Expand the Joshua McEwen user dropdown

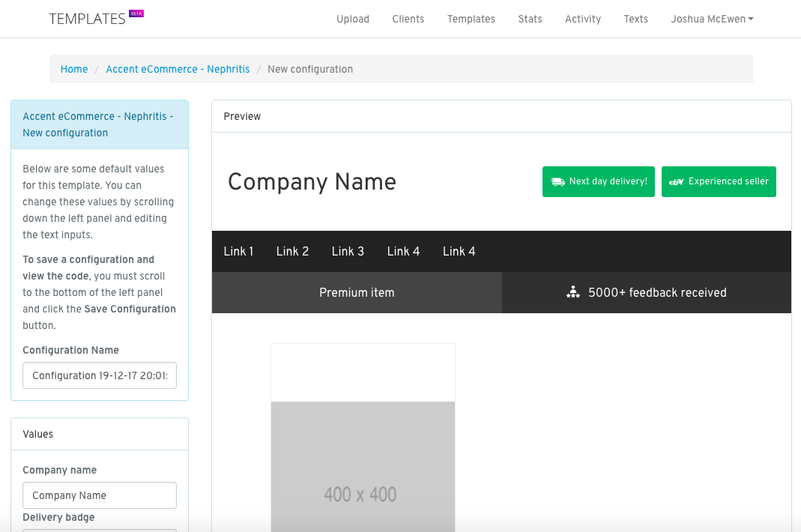coord(712,19)
